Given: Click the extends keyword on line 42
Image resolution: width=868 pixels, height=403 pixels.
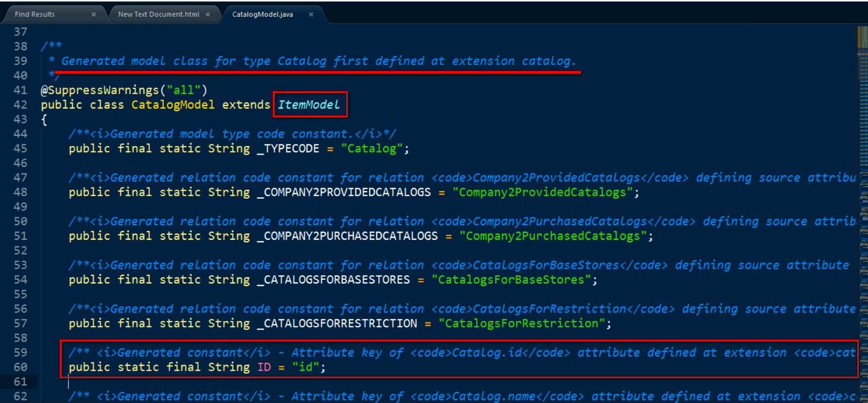Looking at the screenshot, I should point(246,105).
